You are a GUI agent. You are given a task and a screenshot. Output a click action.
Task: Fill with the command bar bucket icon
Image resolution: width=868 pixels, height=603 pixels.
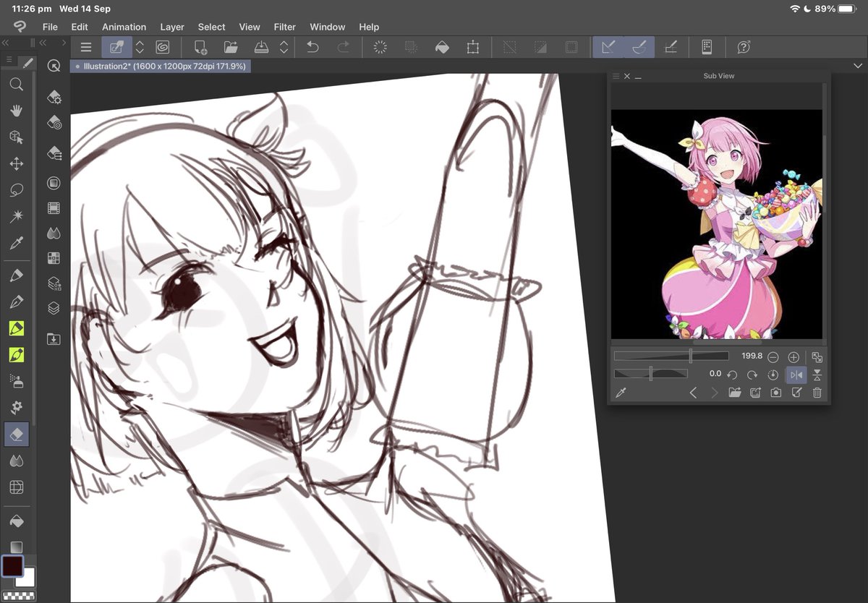click(x=442, y=47)
